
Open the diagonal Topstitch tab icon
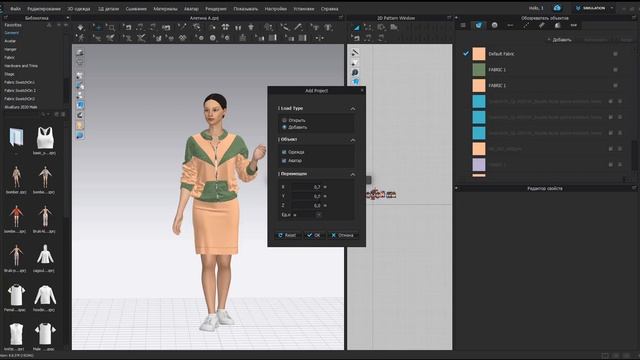tap(526, 25)
